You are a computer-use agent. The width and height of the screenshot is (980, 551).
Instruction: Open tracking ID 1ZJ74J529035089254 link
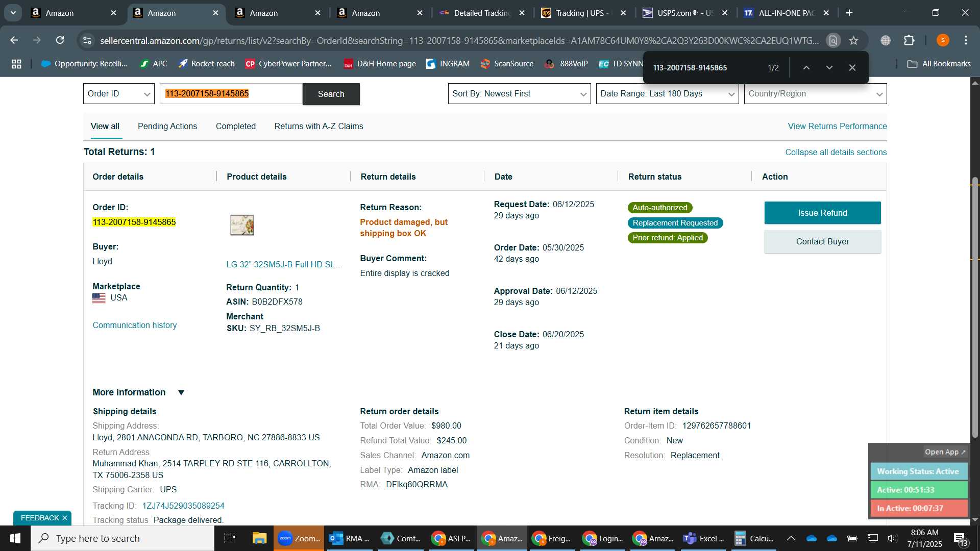click(183, 506)
